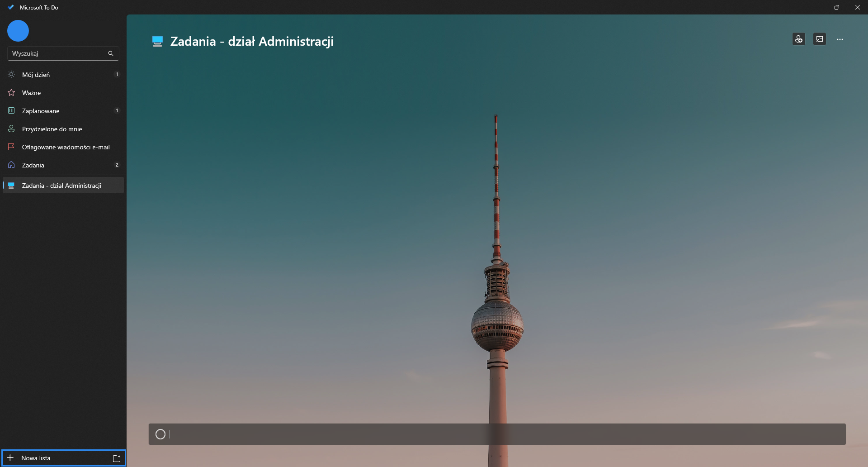The width and height of the screenshot is (868, 467).
Task: Click the list title Zadania - dział Administracji
Action: tap(252, 41)
